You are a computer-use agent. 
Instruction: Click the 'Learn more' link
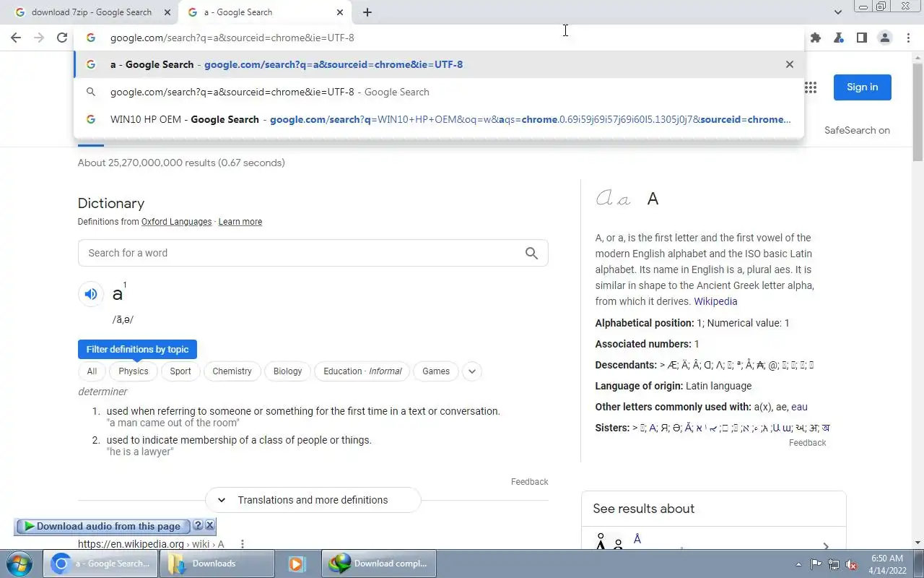tap(240, 222)
